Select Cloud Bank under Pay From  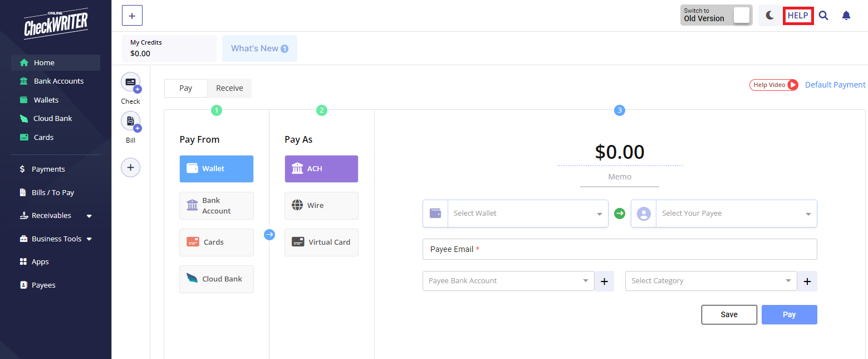click(x=217, y=279)
